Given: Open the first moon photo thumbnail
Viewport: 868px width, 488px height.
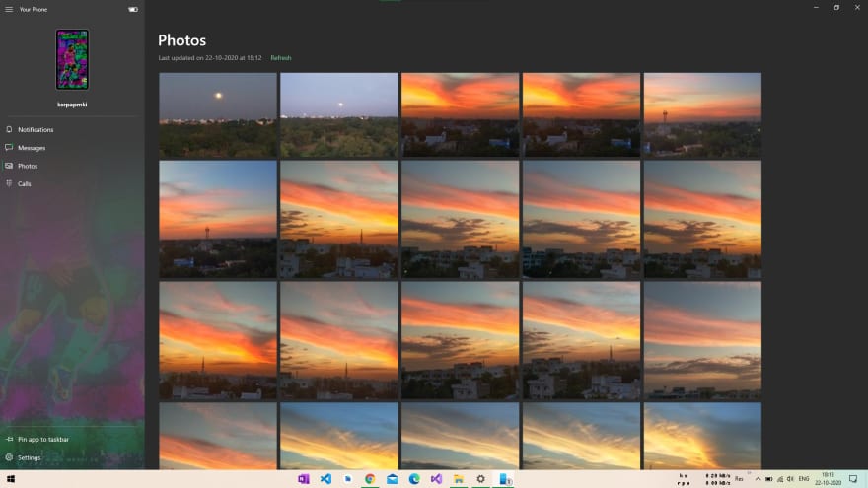Looking at the screenshot, I should point(218,115).
